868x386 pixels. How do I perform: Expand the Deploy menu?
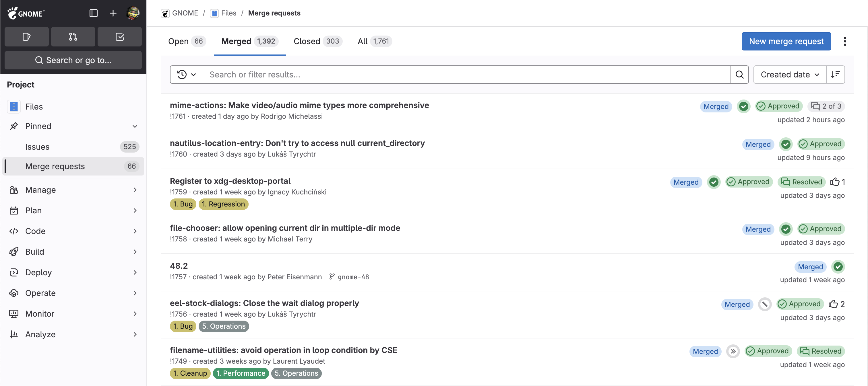click(73, 273)
